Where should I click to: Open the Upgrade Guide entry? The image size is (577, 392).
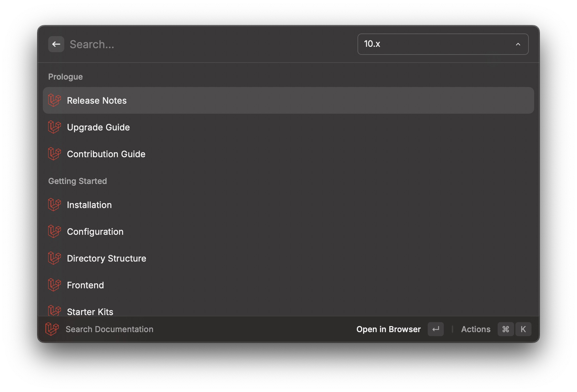(x=288, y=127)
